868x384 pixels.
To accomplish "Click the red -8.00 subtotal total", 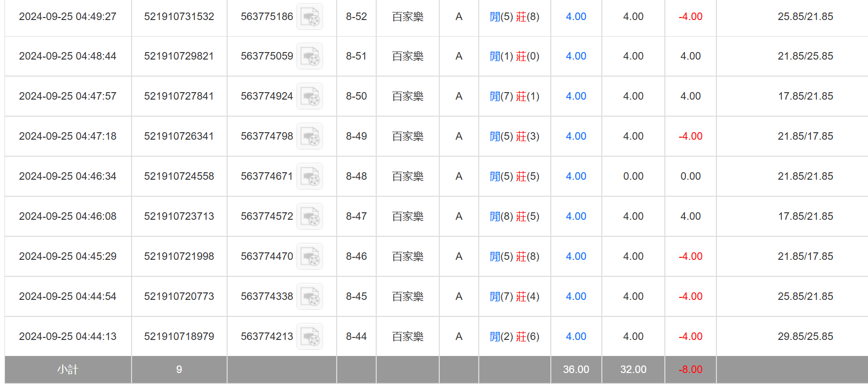I will [x=690, y=369].
